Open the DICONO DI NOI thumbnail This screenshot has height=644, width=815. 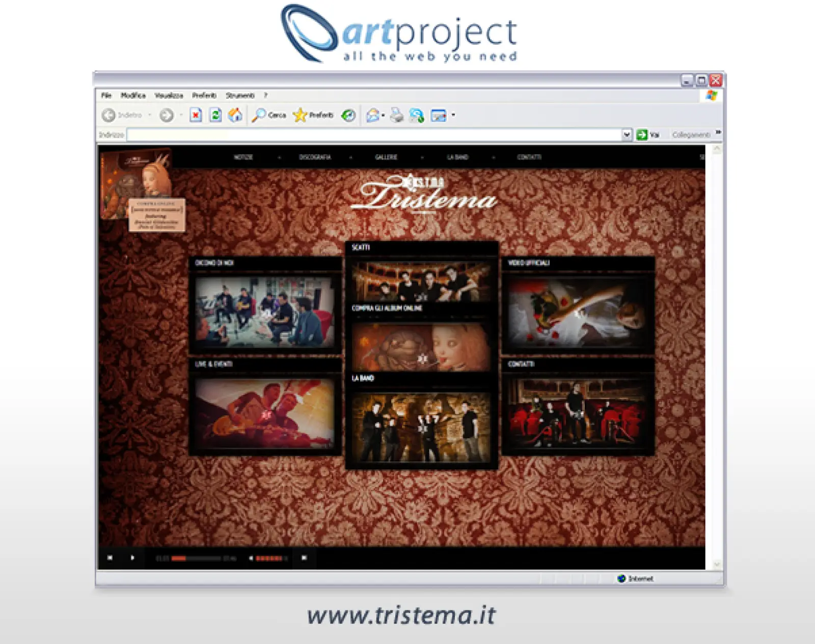[x=265, y=312]
